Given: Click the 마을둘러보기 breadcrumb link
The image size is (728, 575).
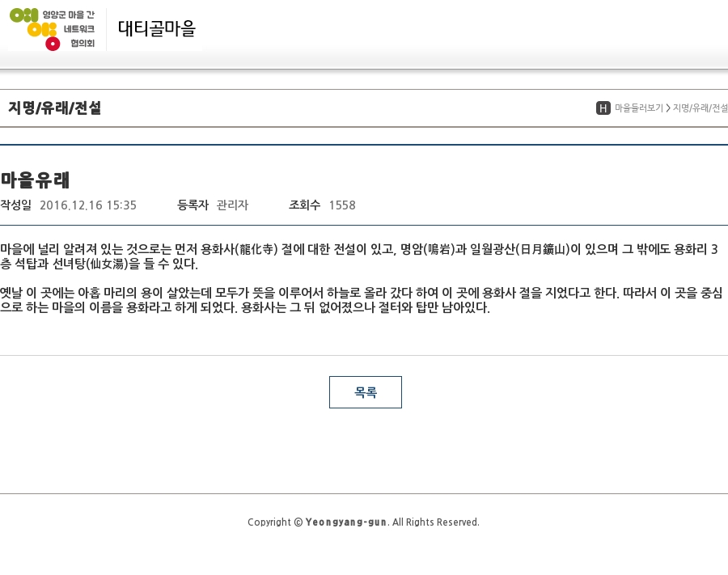Looking at the screenshot, I should point(639,108).
